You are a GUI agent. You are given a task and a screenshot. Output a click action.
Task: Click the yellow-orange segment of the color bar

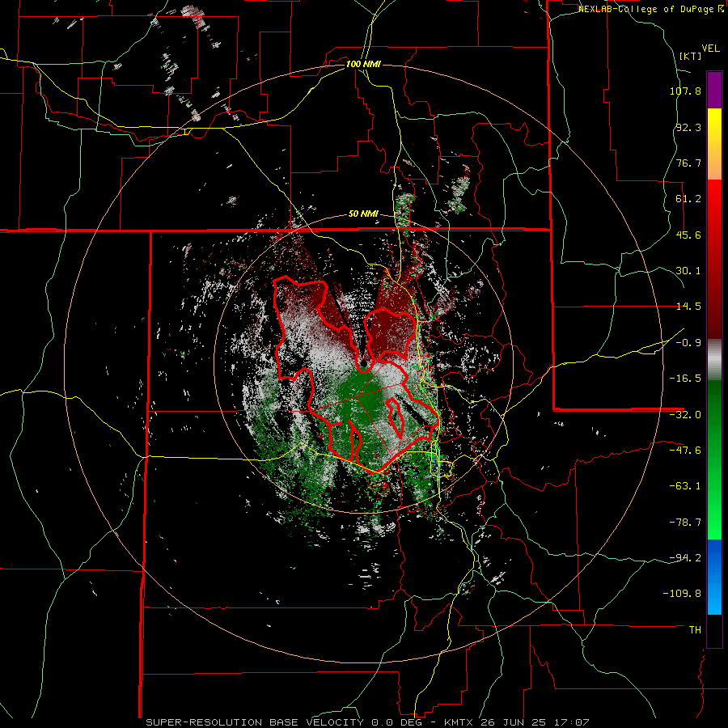click(x=714, y=144)
